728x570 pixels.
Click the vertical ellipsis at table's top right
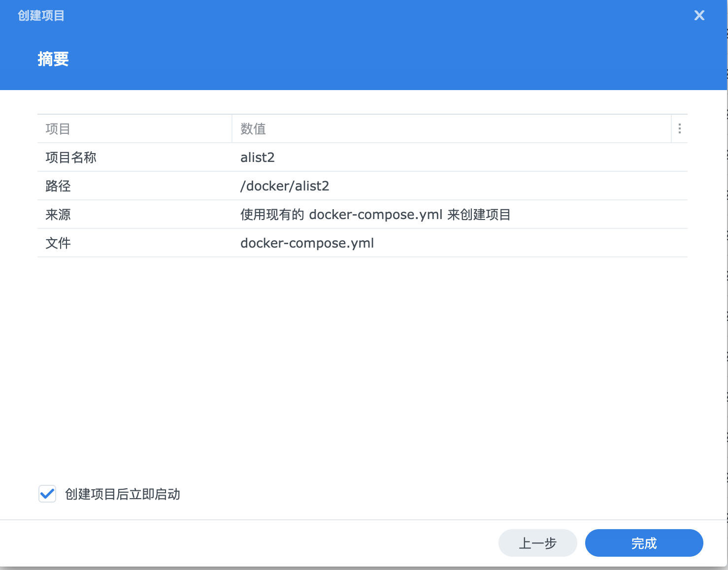[x=679, y=128]
